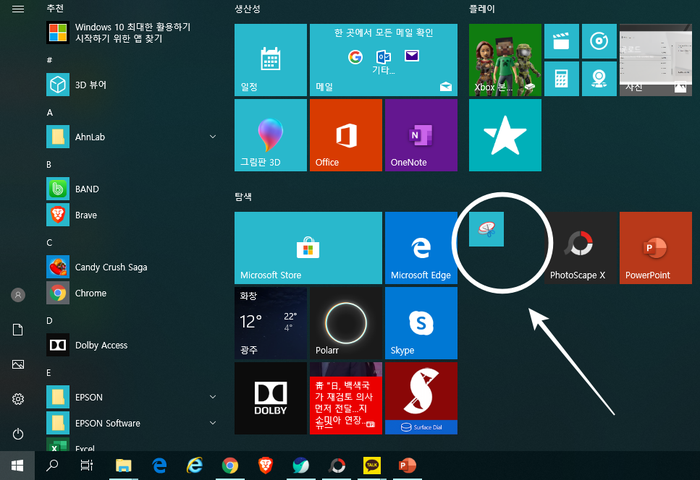Open the Xbox tile
The height and width of the screenshot is (480, 700).
[505, 60]
